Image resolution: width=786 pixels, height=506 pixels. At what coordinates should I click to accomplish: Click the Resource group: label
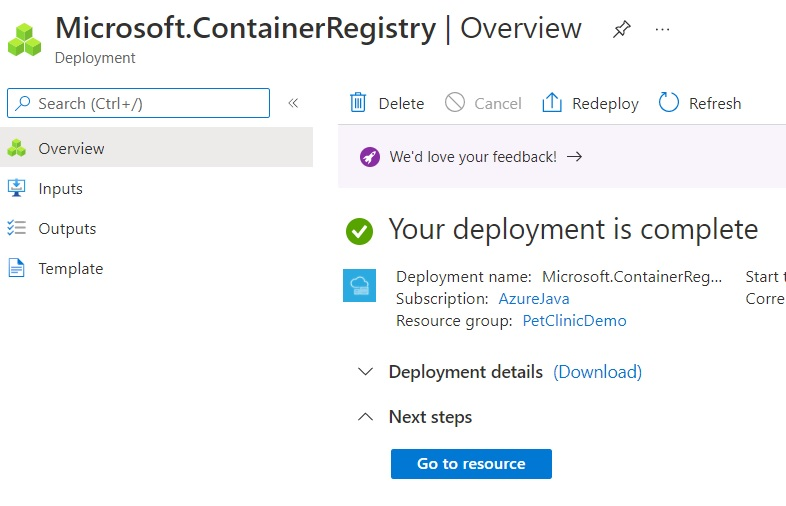(454, 321)
